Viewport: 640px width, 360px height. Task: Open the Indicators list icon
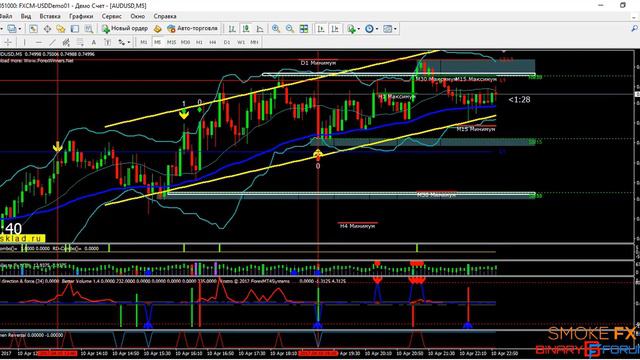351,29
